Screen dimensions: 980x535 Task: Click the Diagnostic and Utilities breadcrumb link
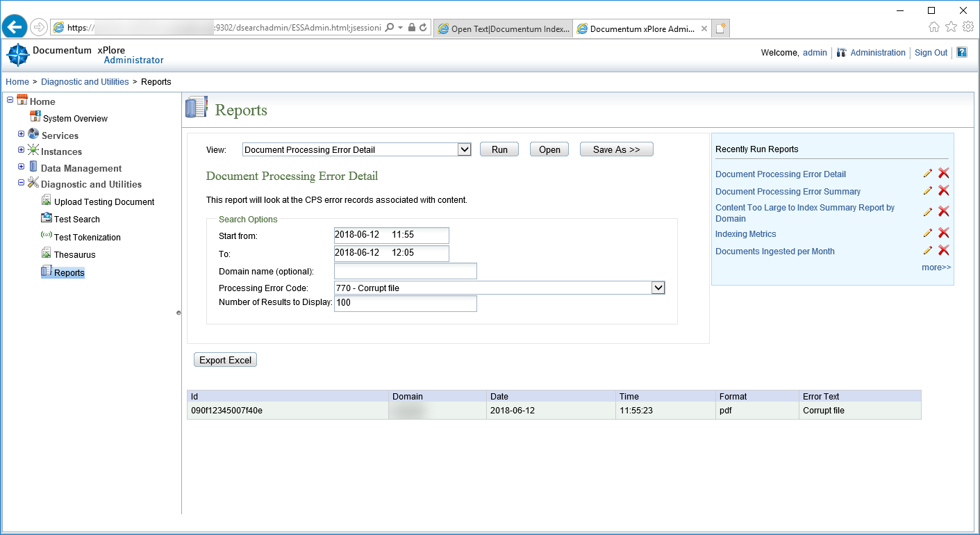point(85,82)
